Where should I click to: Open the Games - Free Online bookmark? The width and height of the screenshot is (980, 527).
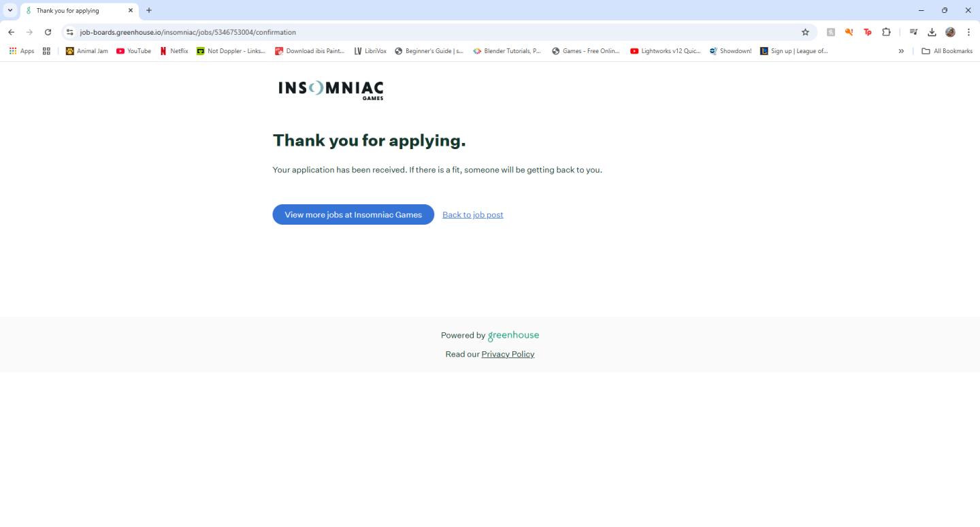click(x=585, y=51)
